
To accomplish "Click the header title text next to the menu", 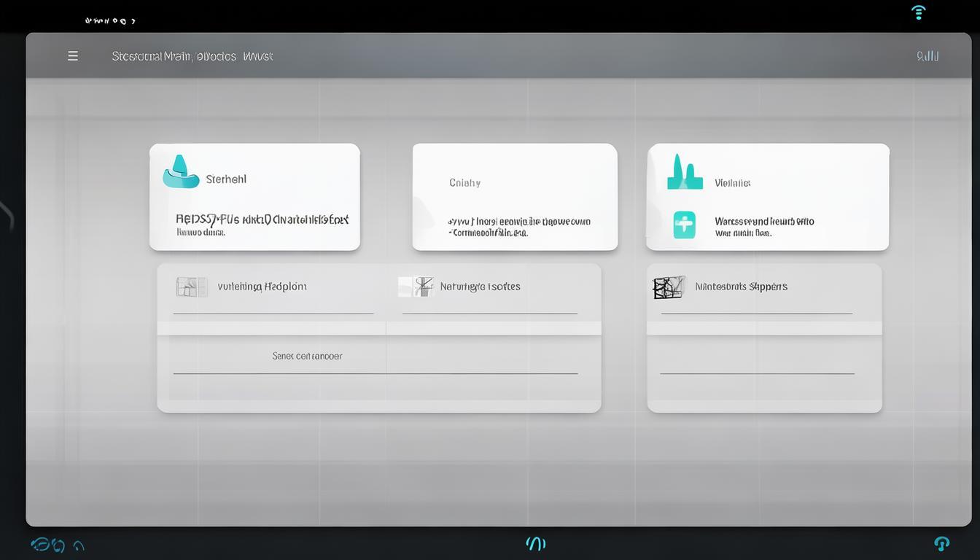I will coord(192,56).
